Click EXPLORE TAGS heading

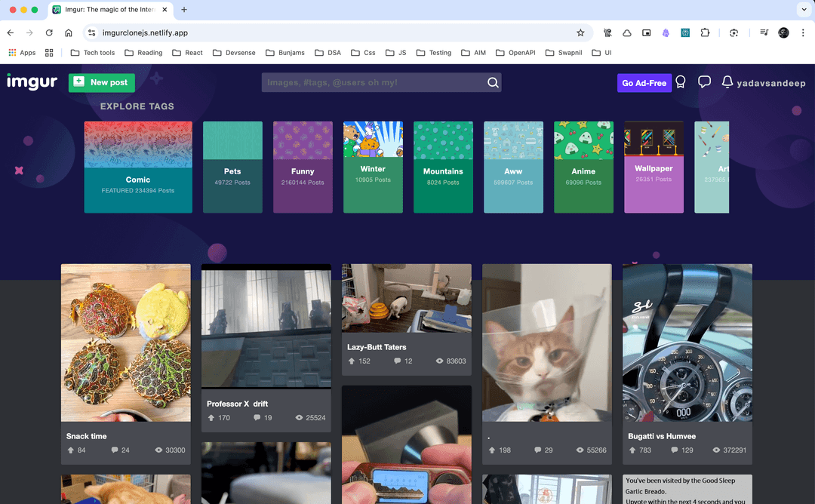[137, 106]
